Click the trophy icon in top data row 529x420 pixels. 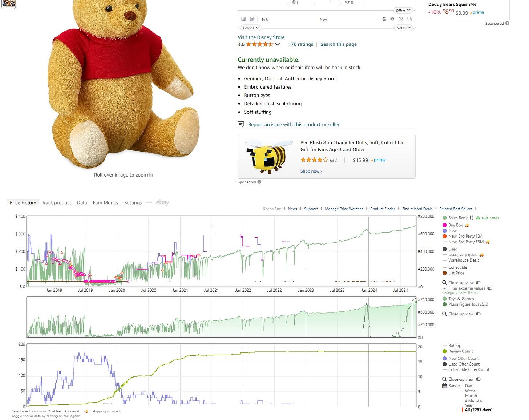pos(347,3)
